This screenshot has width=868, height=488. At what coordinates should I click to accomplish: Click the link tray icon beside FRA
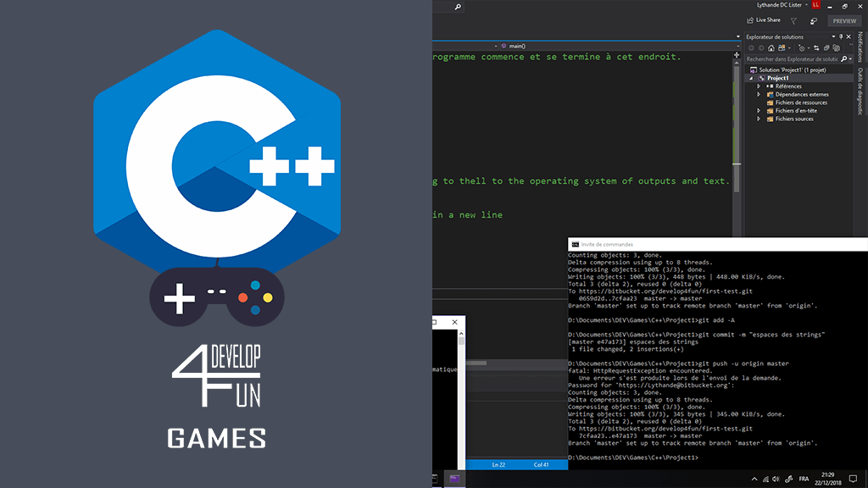point(789,480)
